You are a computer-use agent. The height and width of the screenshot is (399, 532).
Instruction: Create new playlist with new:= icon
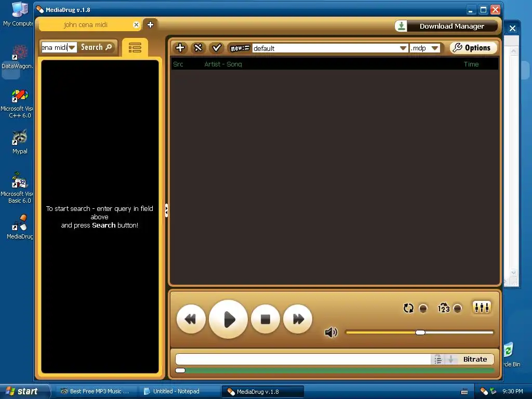click(240, 48)
